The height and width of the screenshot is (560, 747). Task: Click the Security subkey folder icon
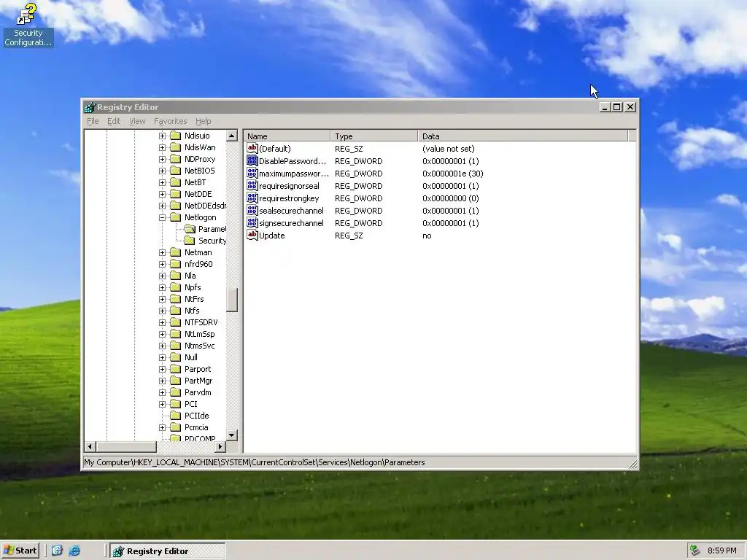pos(190,241)
